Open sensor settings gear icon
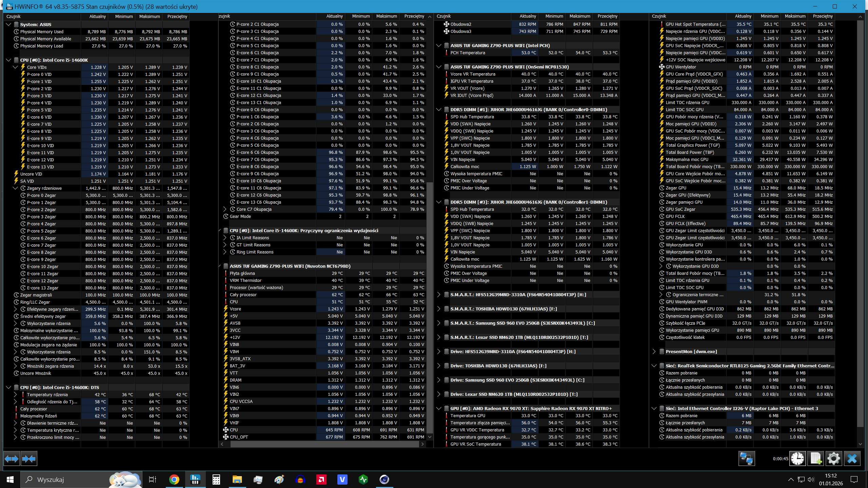This screenshot has width=868, height=488. pyautogui.click(x=834, y=459)
